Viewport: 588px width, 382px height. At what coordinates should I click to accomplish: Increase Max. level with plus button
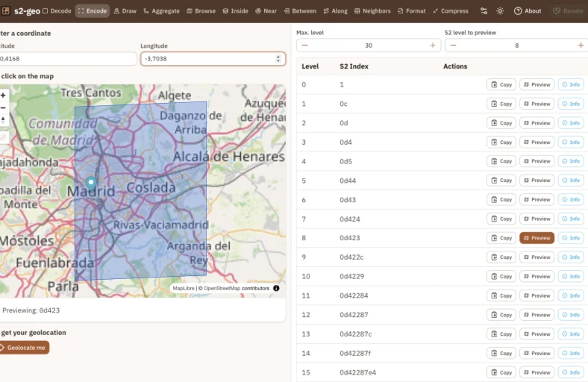(433, 46)
